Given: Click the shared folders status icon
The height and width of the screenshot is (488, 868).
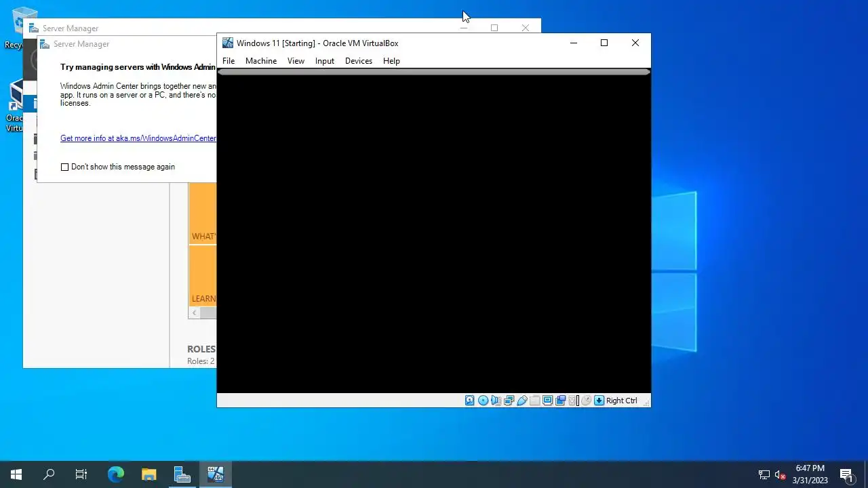Looking at the screenshot, I should tap(534, 401).
